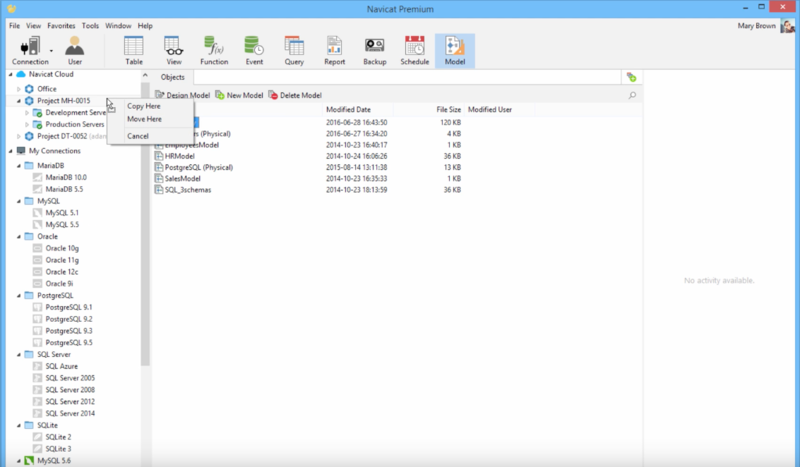Click the SQLite folder icon
800x467 pixels.
tap(29, 426)
